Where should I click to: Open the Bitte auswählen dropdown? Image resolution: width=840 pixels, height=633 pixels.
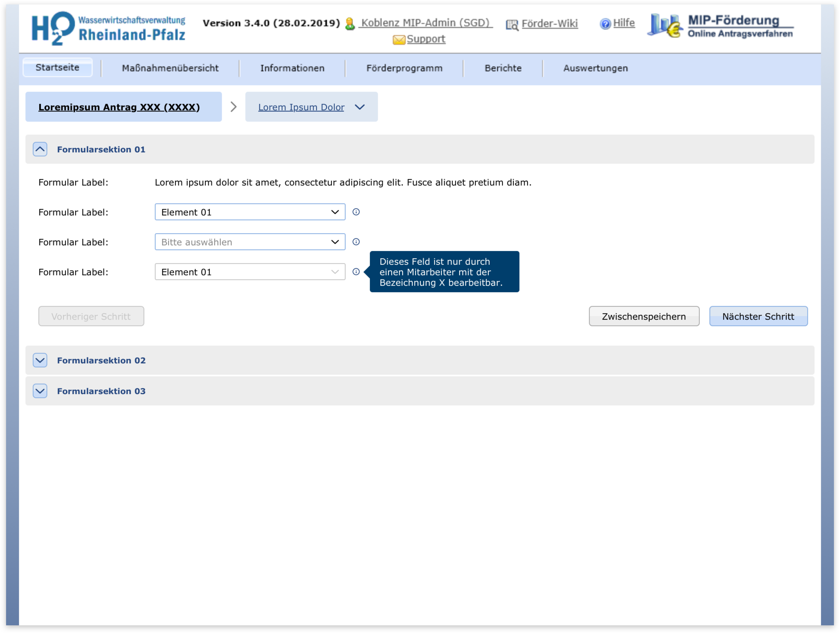click(x=250, y=242)
